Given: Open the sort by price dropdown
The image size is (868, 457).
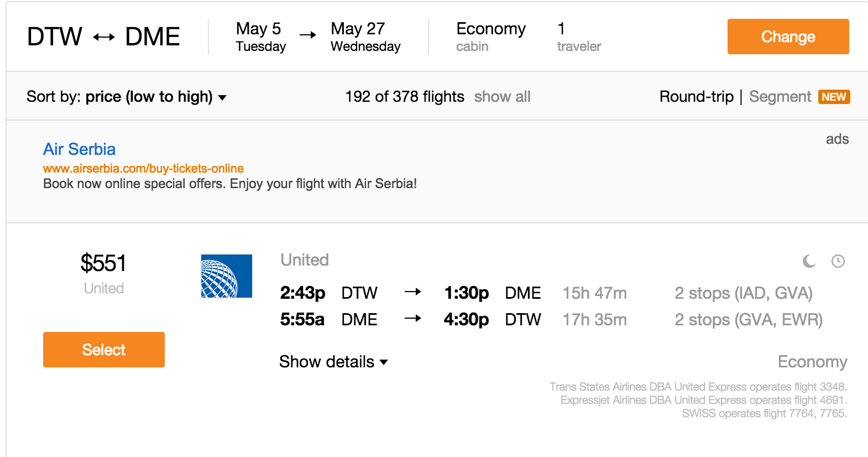Looking at the screenshot, I should 127,97.
